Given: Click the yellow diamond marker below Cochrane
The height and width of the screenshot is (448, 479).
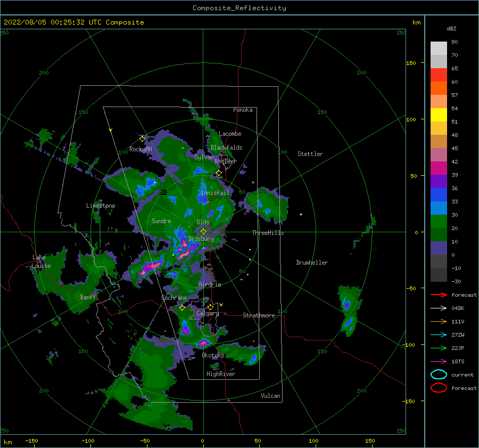Looking at the screenshot, I should click(x=182, y=308).
